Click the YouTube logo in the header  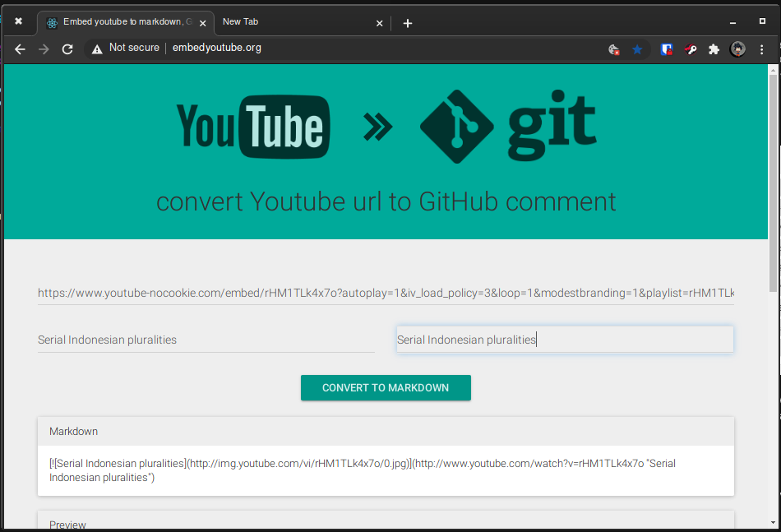253,127
